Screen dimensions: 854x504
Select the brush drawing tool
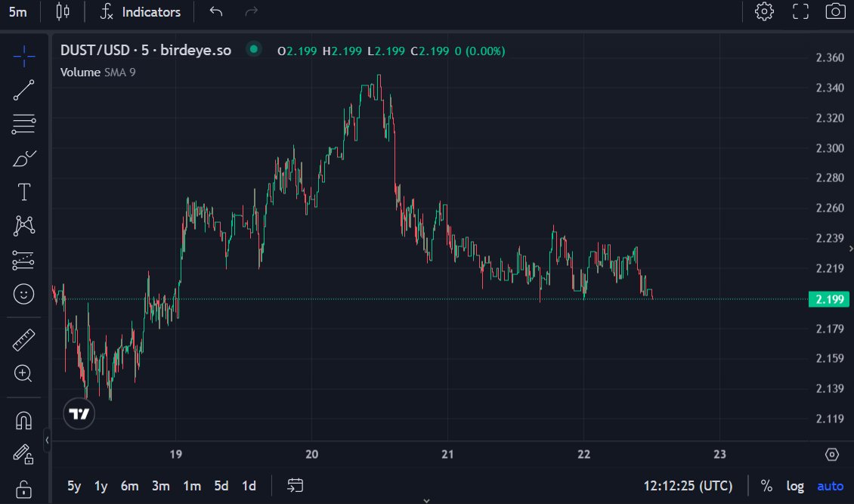[23, 159]
